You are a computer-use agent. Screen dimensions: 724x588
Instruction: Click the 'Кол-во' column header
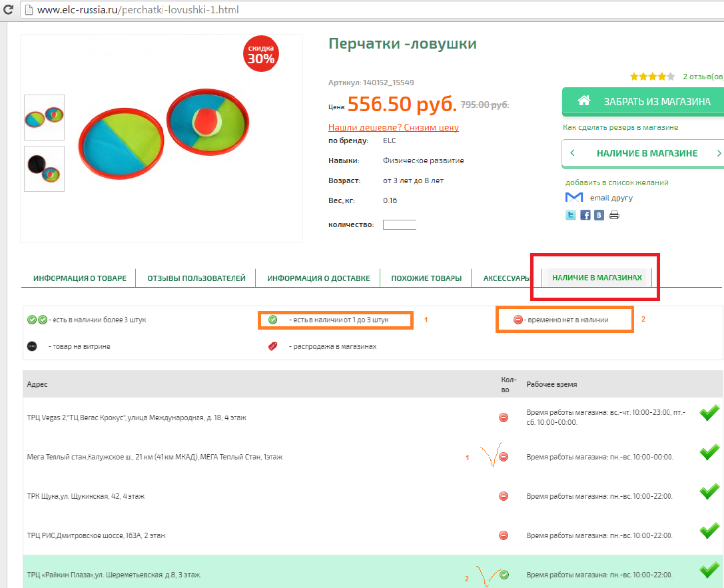pyautogui.click(x=508, y=384)
